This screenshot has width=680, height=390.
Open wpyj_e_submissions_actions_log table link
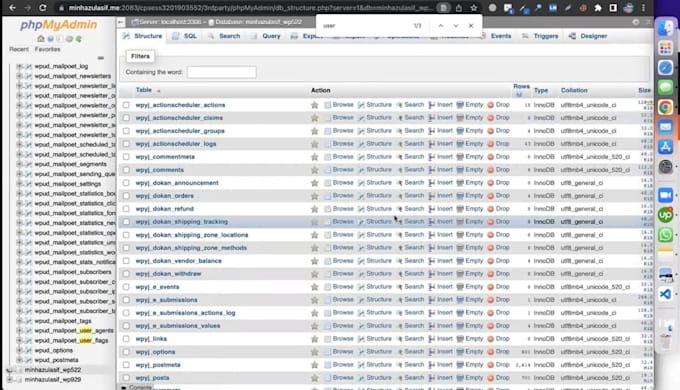coord(185,313)
